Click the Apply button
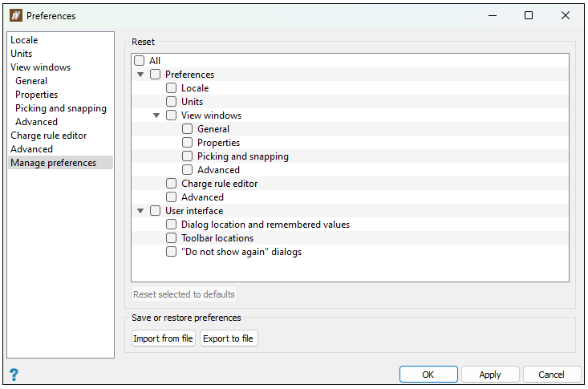The image size is (588, 389). pos(490,374)
